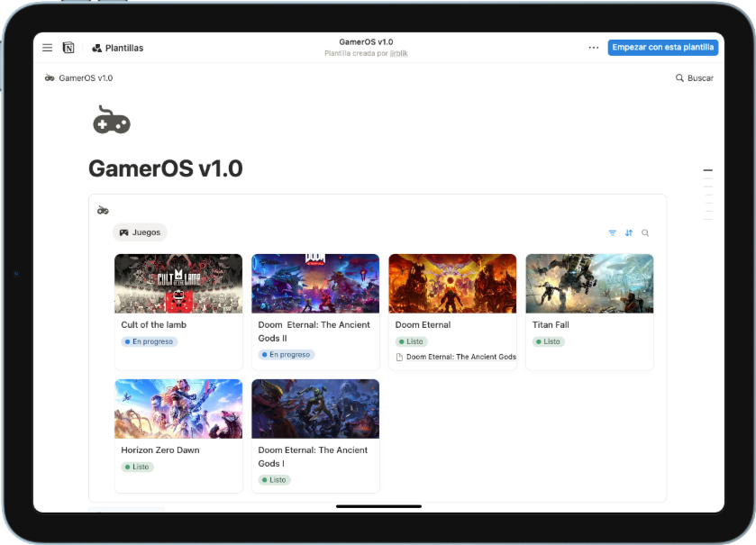Open the hamburger sidebar menu
The width and height of the screenshot is (756, 545).
pos(47,48)
